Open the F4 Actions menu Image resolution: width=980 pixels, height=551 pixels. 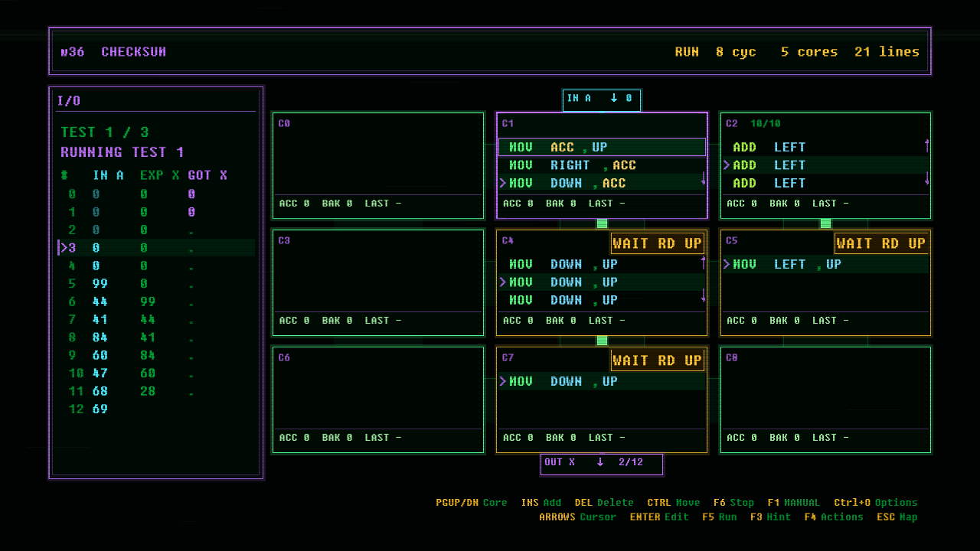(833, 517)
